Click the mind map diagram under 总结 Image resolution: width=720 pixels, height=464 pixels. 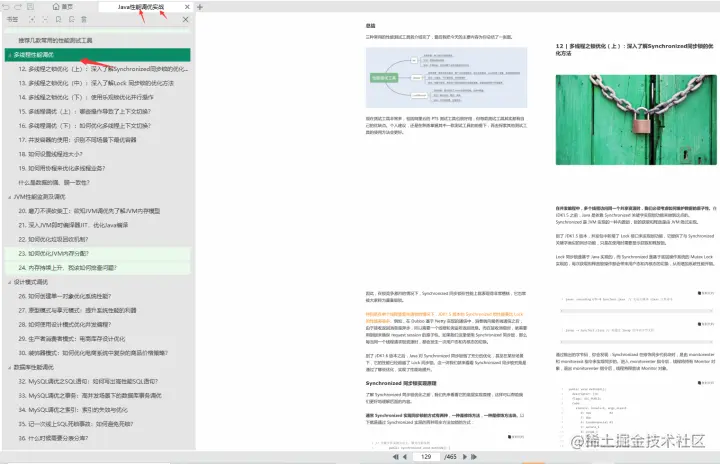(x=446, y=78)
